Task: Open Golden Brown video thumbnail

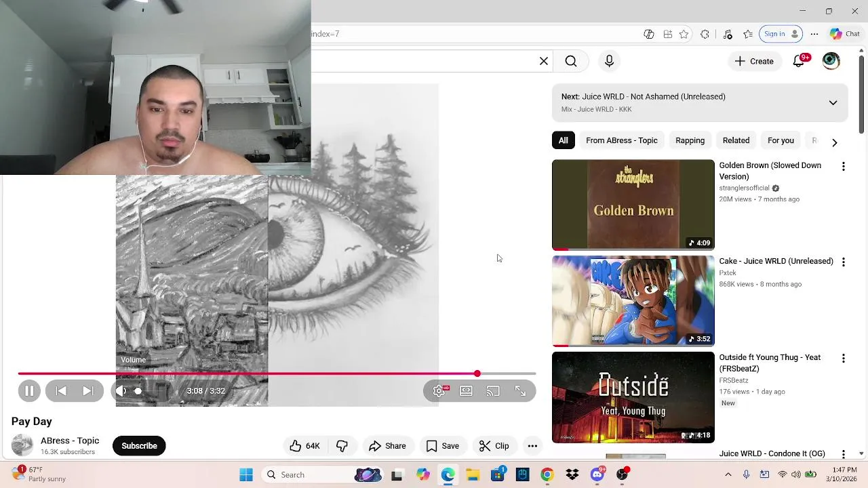Action: [x=633, y=205]
